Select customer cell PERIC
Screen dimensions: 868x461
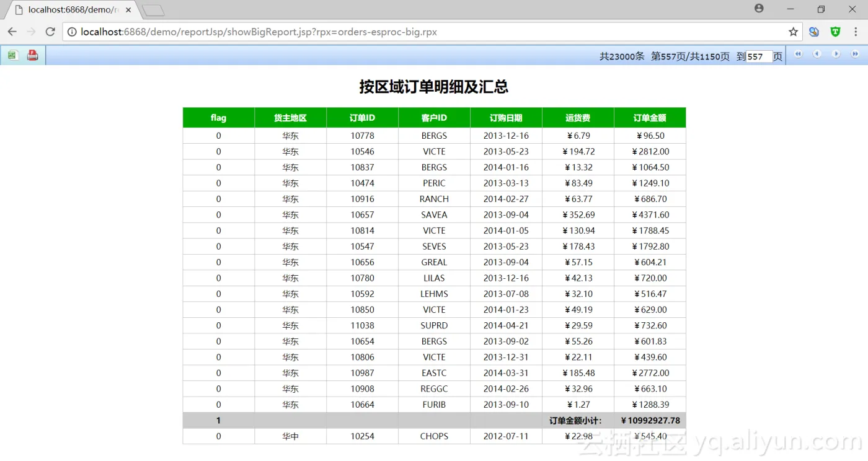pyautogui.click(x=434, y=183)
